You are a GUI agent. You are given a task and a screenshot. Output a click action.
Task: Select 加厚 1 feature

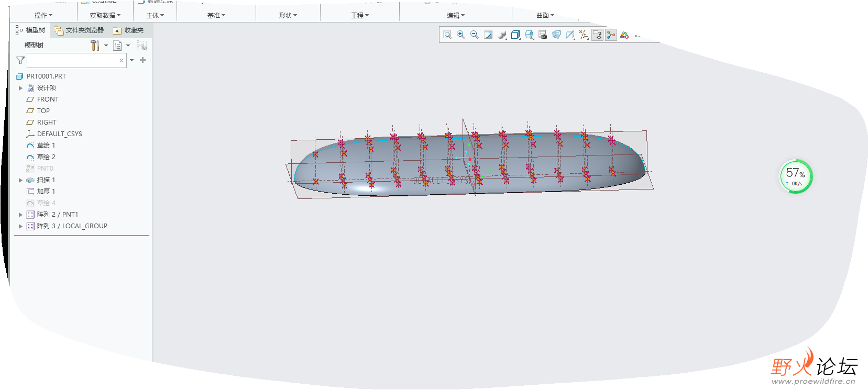click(41, 192)
